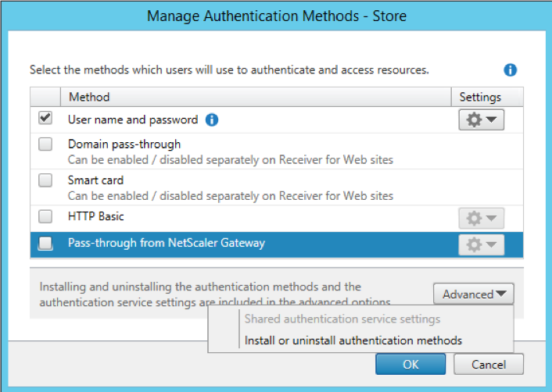
Task: Click the Settings column header
Action: [x=479, y=97]
